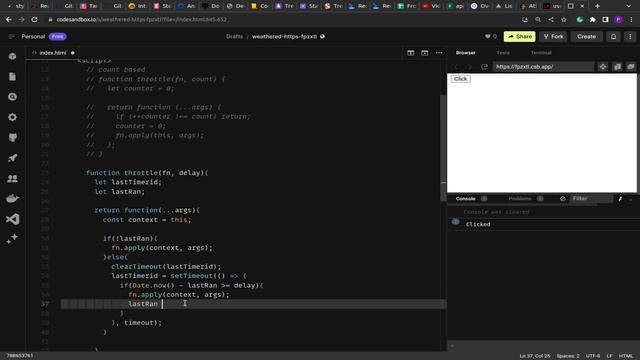This screenshot has height=360, width=640.
Task: Click the editor vertical scrollbar
Action: click(443, 147)
